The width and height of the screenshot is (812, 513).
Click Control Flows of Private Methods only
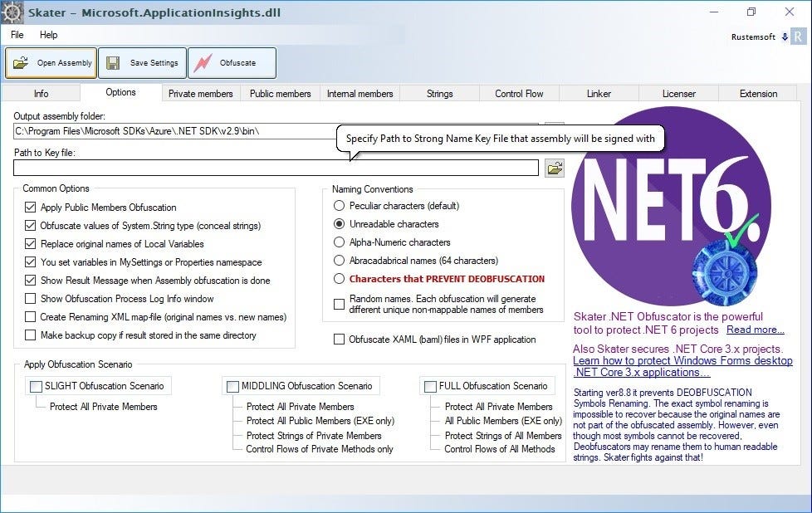(320, 449)
